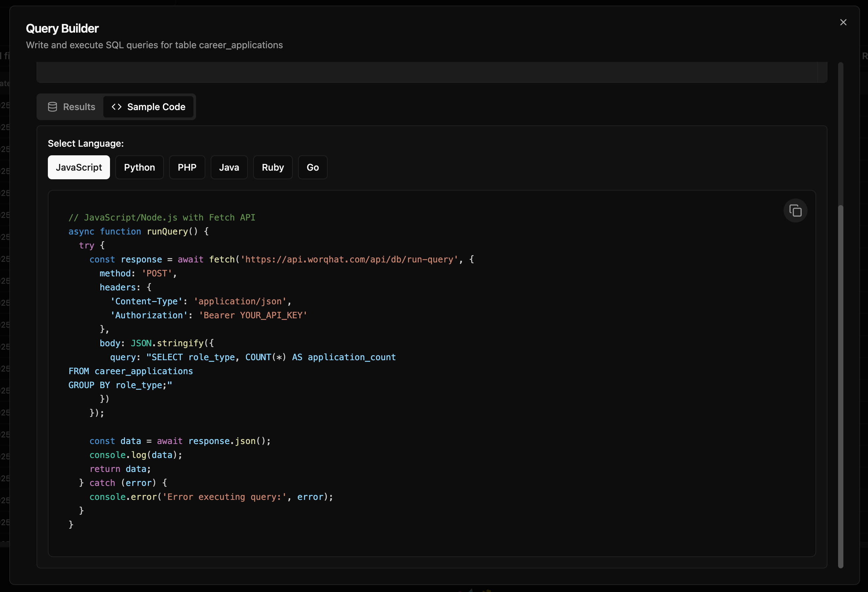
Task: Switch the sample language to PHP
Action: [x=187, y=167]
